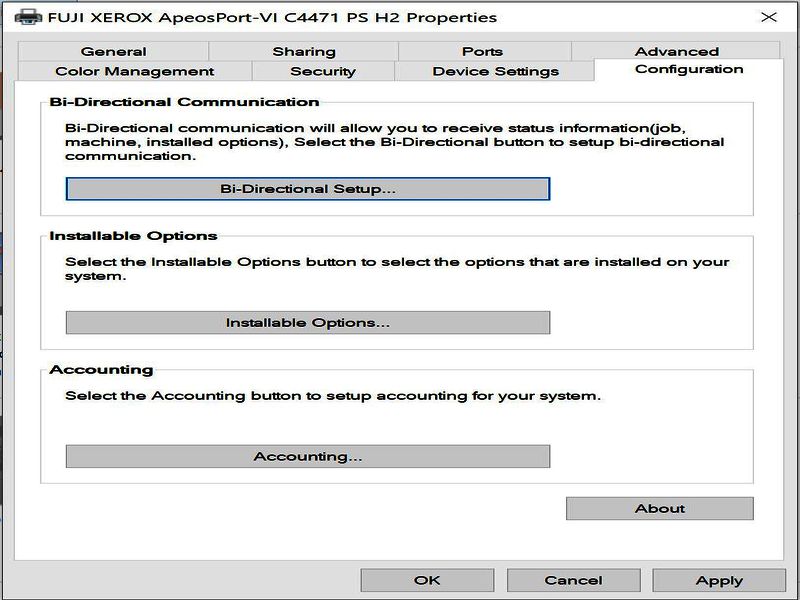Click the Installable Options button

(x=307, y=323)
